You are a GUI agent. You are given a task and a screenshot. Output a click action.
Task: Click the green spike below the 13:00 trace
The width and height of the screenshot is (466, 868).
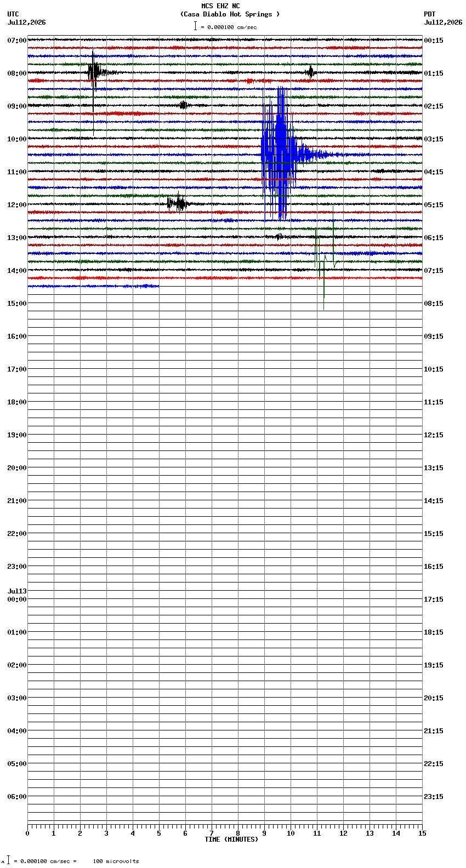point(325,258)
